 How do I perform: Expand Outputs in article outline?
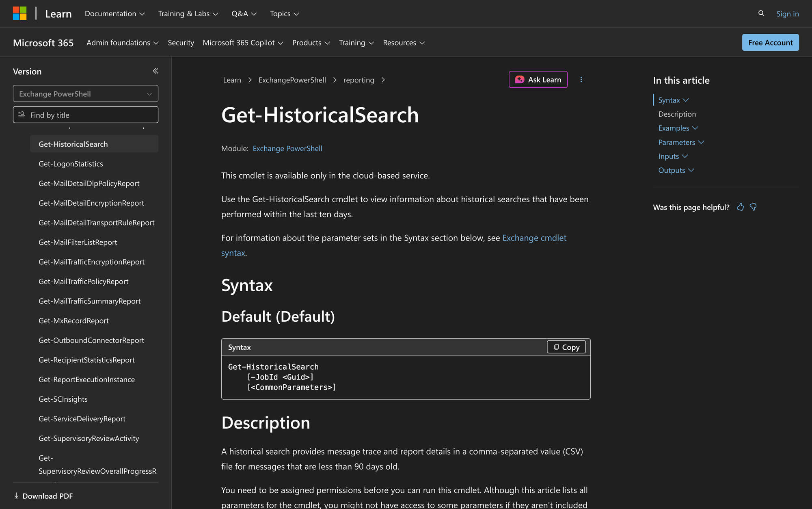pos(676,171)
